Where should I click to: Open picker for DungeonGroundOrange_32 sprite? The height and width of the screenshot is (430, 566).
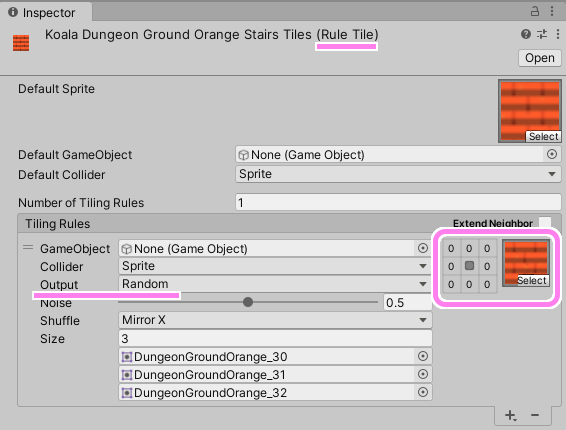coord(423,392)
